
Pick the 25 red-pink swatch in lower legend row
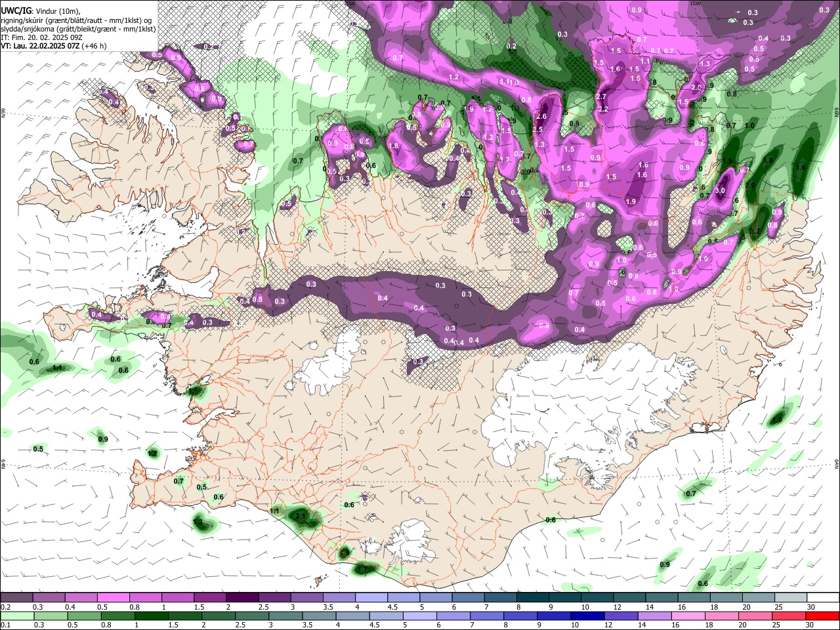[x=790, y=616]
